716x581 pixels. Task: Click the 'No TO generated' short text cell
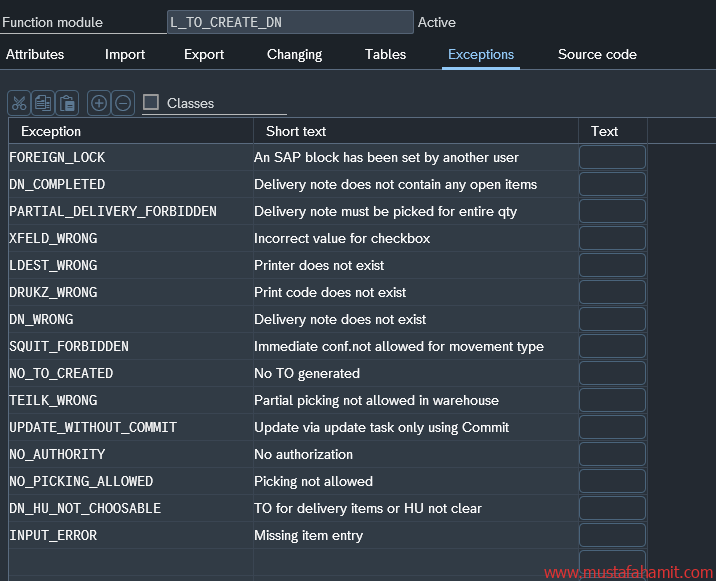click(x=415, y=373)
